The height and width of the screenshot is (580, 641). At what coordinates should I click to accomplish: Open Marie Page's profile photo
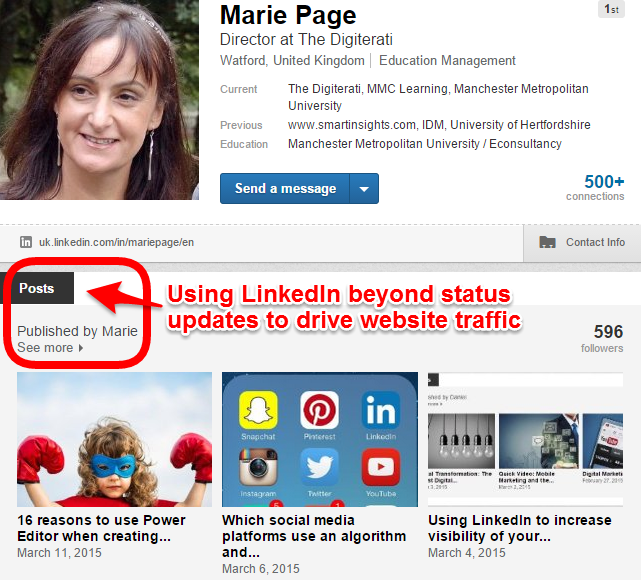(99, 100)
